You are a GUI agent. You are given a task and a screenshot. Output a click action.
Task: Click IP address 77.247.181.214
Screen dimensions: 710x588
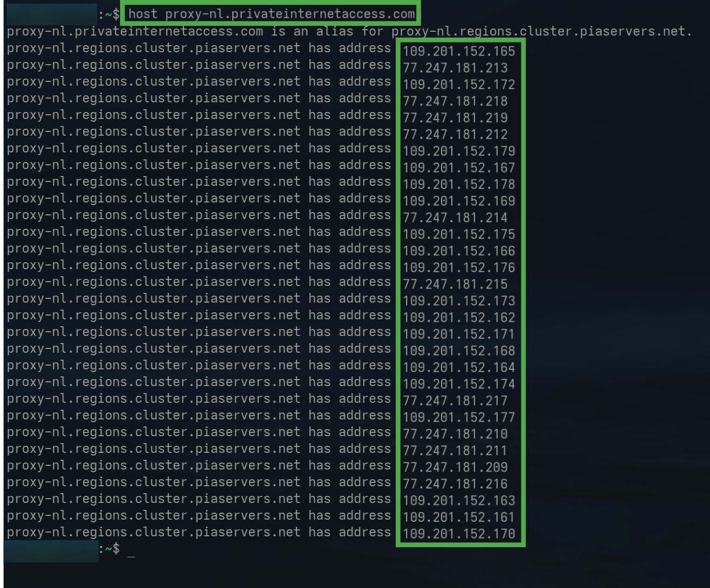455,218
